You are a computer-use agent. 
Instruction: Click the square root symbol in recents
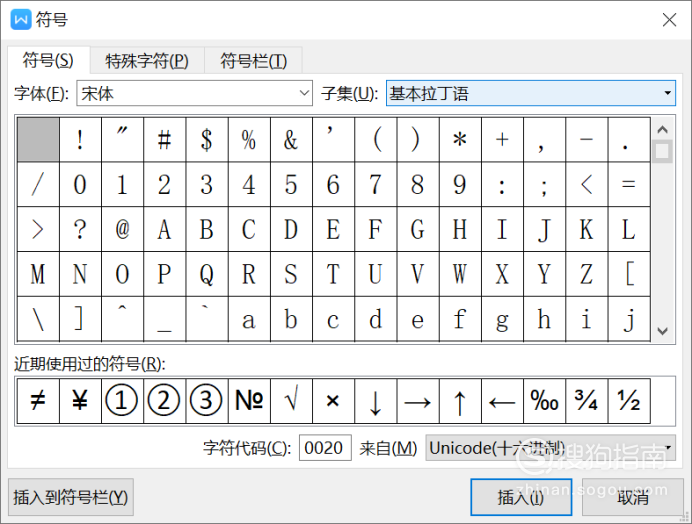pyautogui.click(x=291, y=401)
